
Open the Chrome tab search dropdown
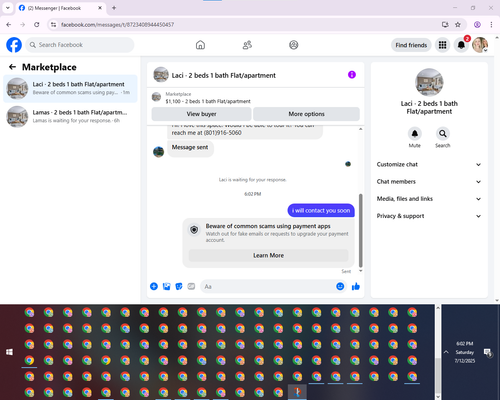8,8
